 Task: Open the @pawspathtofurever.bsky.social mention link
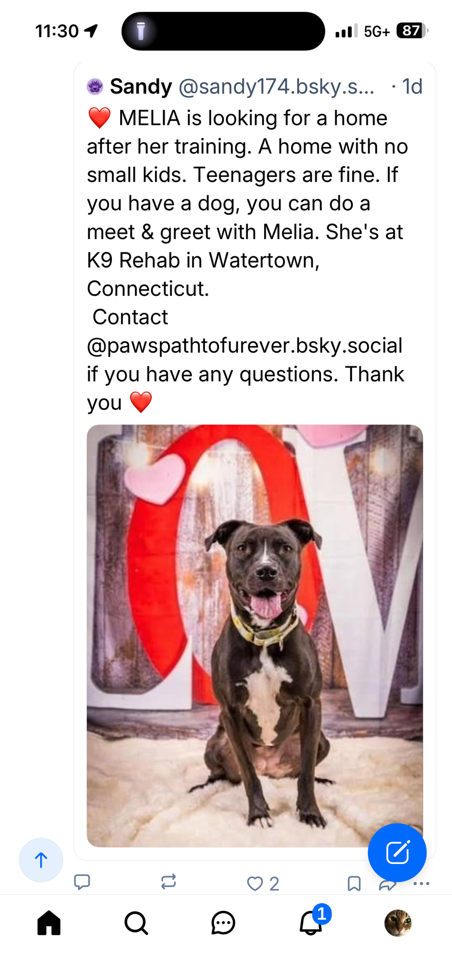coord(245,346)
